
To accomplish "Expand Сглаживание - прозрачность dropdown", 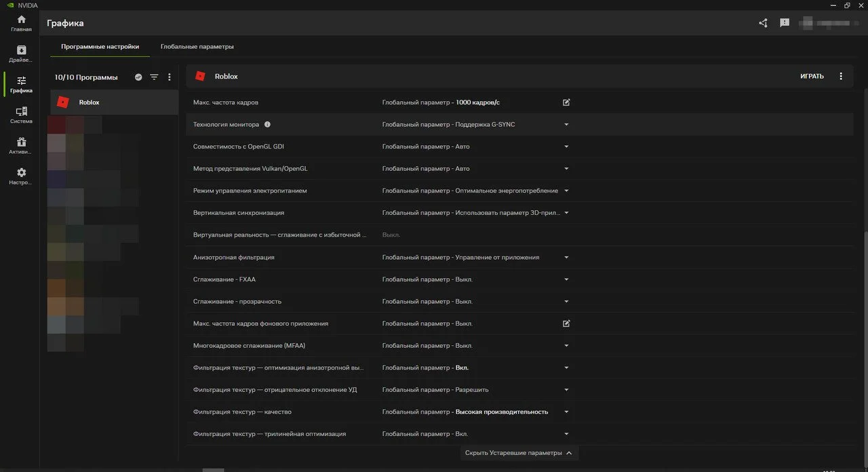I will (566, 301).
